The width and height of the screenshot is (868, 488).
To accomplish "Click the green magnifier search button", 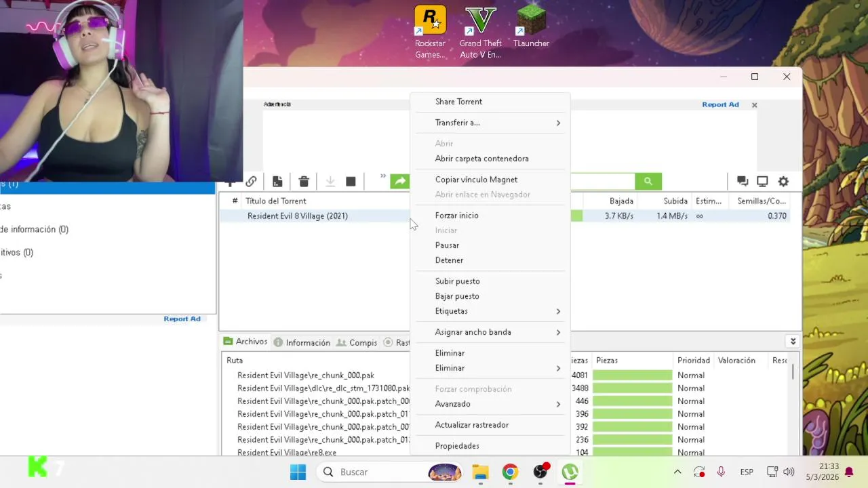I will tap(648, 181).
